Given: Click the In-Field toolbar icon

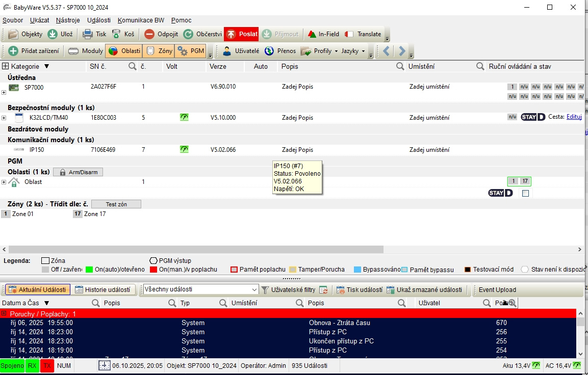Looking at the screenshot, I should (x=313, y=34).
